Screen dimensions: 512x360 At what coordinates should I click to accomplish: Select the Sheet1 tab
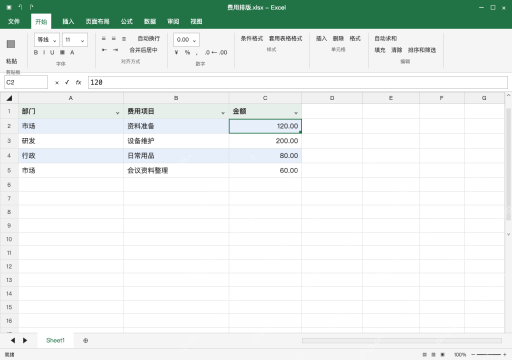(55, 340)
